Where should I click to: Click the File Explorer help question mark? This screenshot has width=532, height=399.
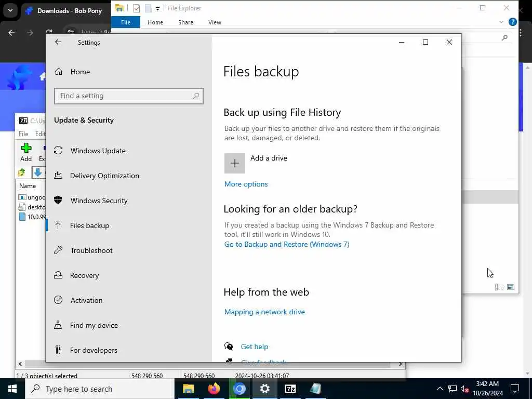(513, 22)
